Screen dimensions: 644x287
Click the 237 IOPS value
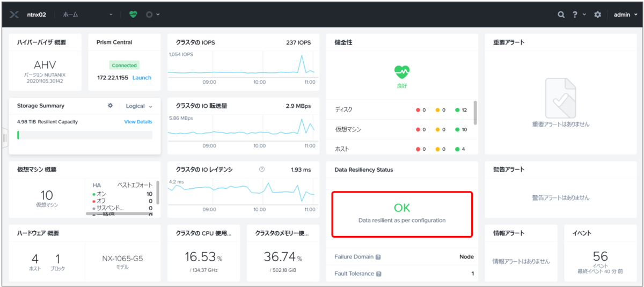click(x=298, y=42)
